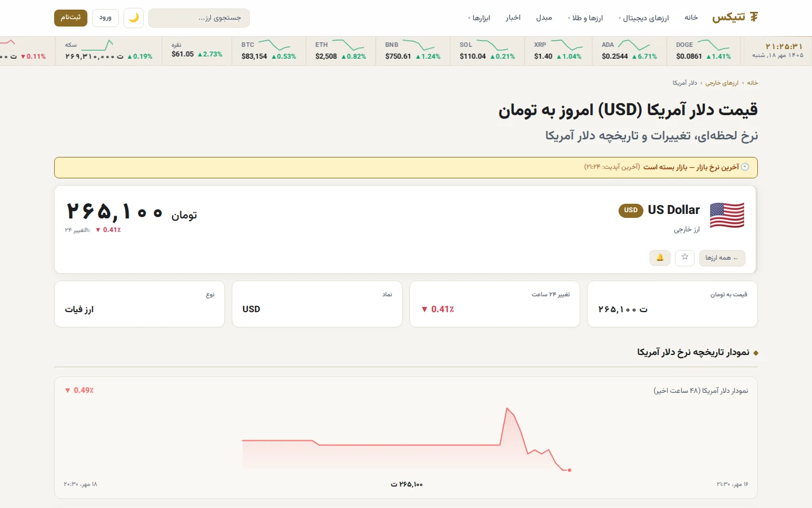
Task: Open XRP ticker item
Action: click(558, 51)
